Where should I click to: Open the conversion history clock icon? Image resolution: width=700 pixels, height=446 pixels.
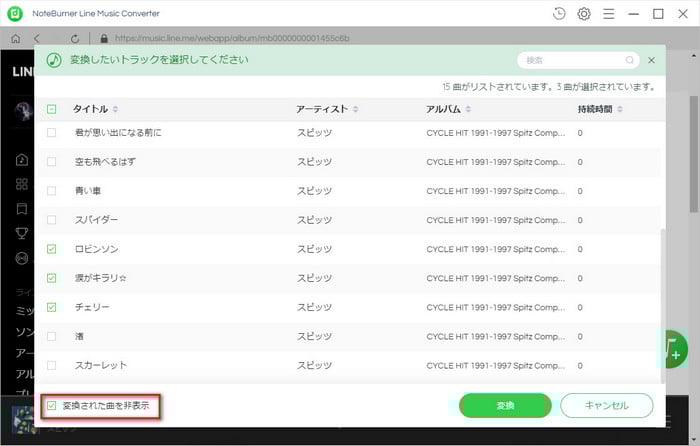pos(558,14)
